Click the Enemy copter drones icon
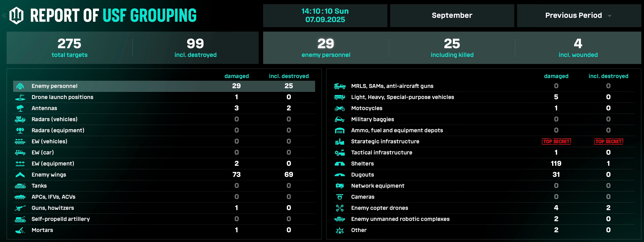 (x=340, y=208)
